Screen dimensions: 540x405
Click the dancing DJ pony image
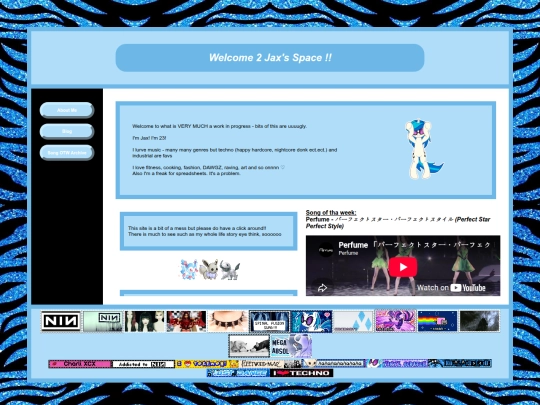423,149
